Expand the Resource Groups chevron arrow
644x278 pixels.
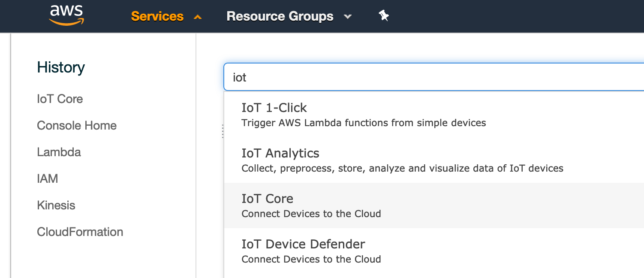348,17
